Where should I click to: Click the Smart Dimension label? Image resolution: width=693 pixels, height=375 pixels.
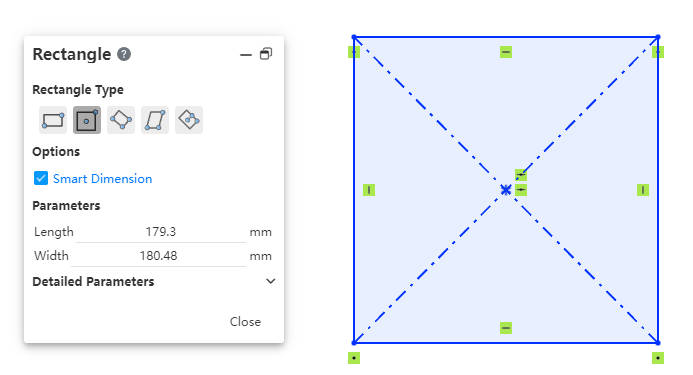(103, 179)
